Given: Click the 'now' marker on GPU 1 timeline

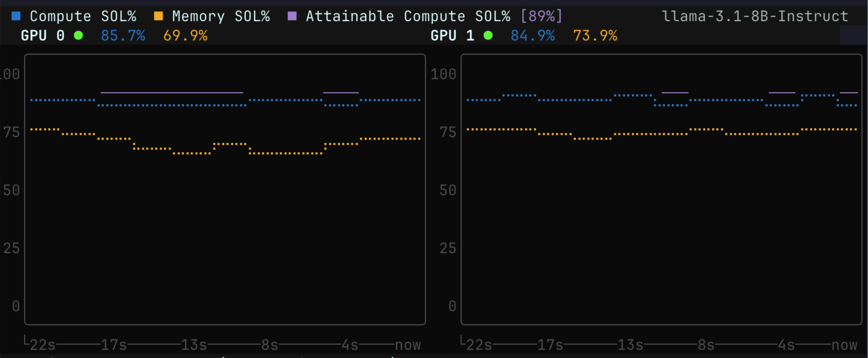Looking at the screenshot, I should pyautogui.click(x=844, y=345).
